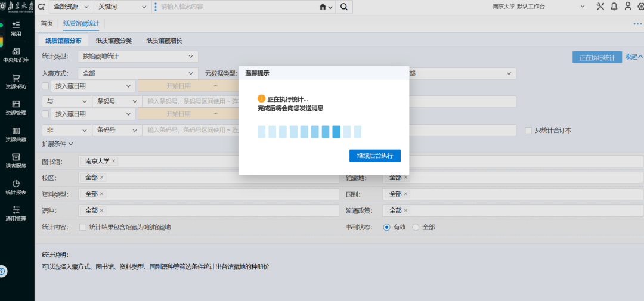Open the user account icon
Image resolution: width=644 pixels, height=301 pixels.
627,6
